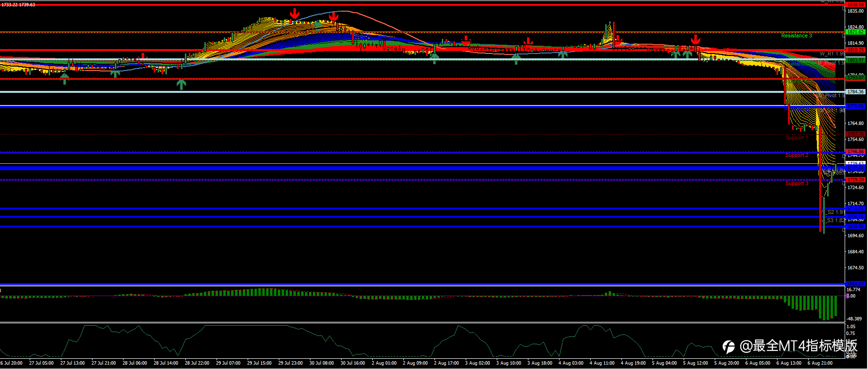Image resolution: width=868 pixels, height=369 pixels.
Task: Click the 1.05 oscillator scale value
Action: tap(851, 327)
